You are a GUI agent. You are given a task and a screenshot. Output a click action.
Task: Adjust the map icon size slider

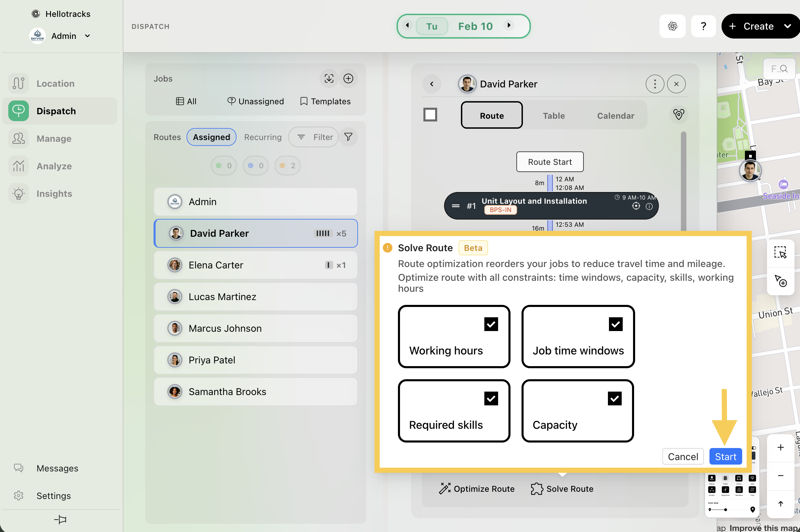click(725, 510)
